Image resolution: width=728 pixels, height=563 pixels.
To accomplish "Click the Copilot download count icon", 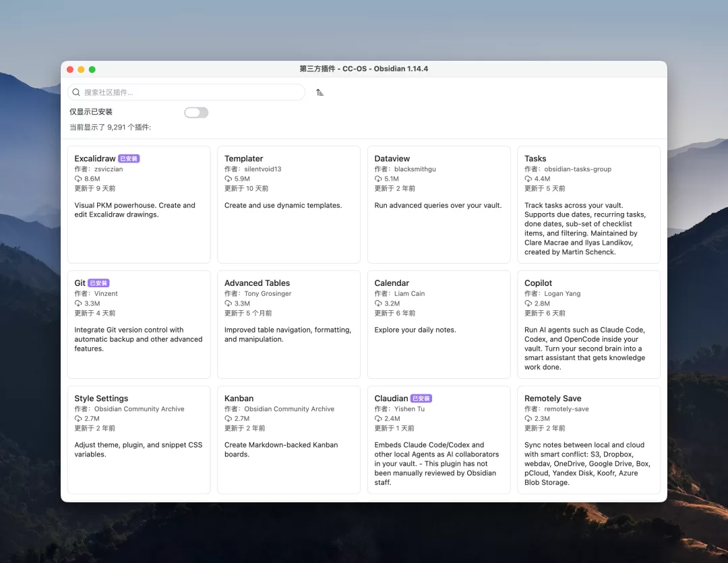I will 528,303.
